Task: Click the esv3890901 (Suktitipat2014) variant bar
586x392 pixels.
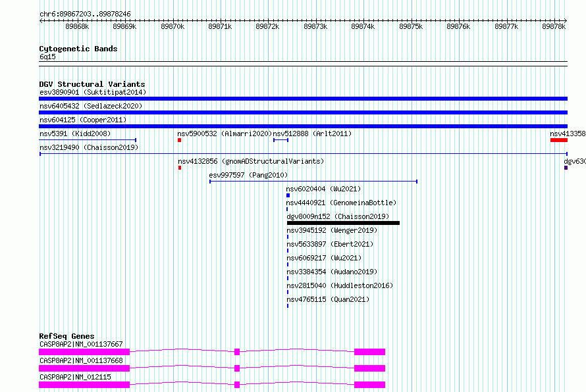Action: 303,99
